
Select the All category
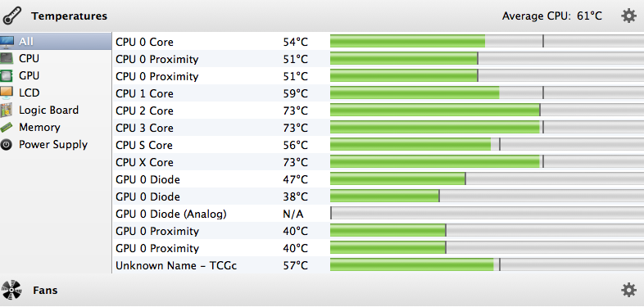(56, 42)
